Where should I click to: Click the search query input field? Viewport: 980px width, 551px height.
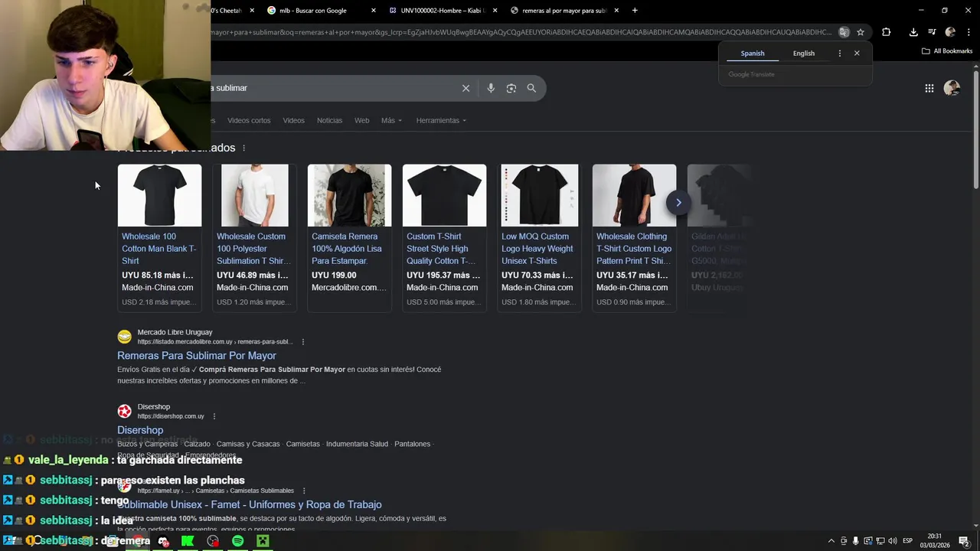click(333, 88)
